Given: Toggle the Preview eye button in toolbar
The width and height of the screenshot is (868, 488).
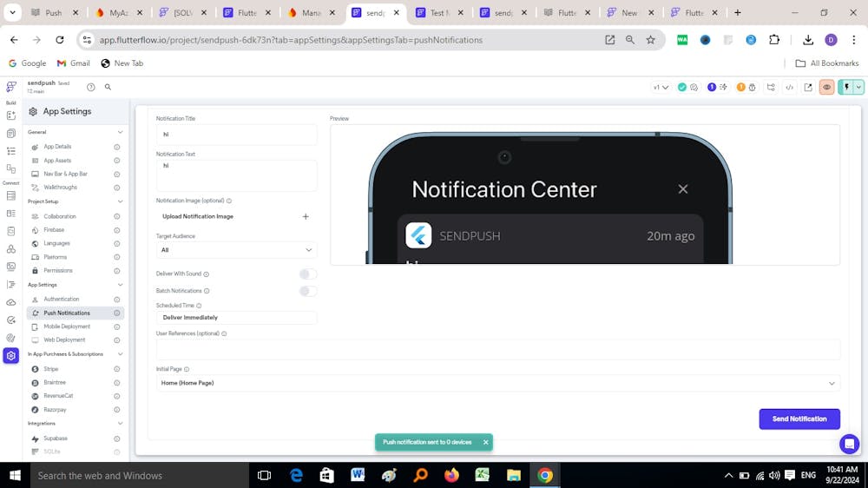Looking at the screenshot, I should coord(826,87).
